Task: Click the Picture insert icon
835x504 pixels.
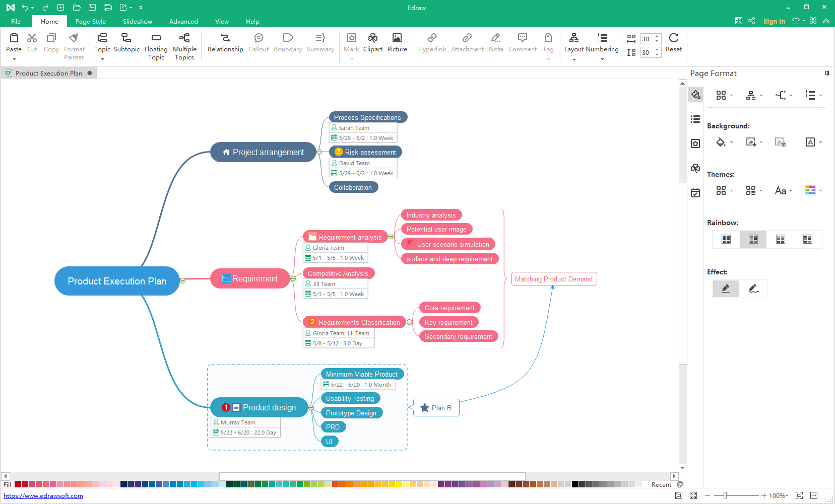Action: click(397, 38)
